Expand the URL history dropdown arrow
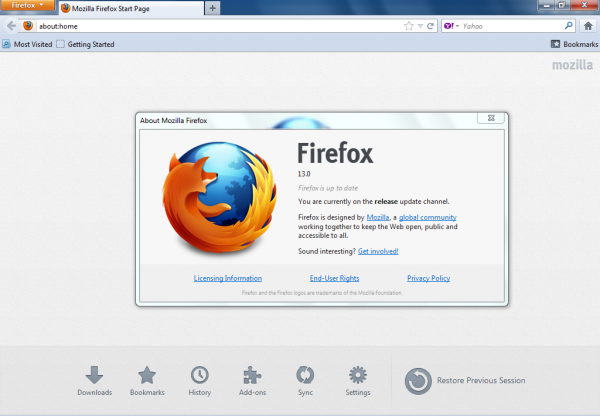Viewport: 600px width, 416px height. pos(420,26)
